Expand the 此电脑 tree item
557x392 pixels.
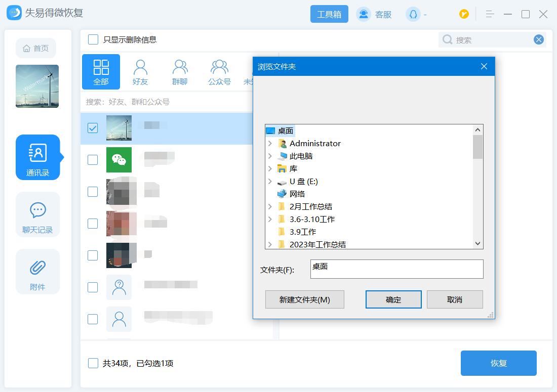click(x=270, y=156)
